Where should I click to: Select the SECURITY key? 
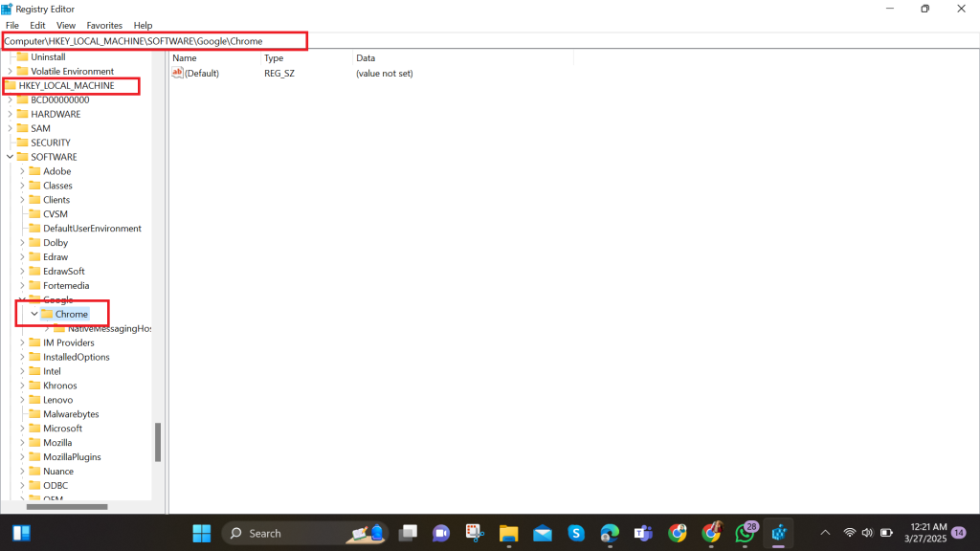(51, 143)
